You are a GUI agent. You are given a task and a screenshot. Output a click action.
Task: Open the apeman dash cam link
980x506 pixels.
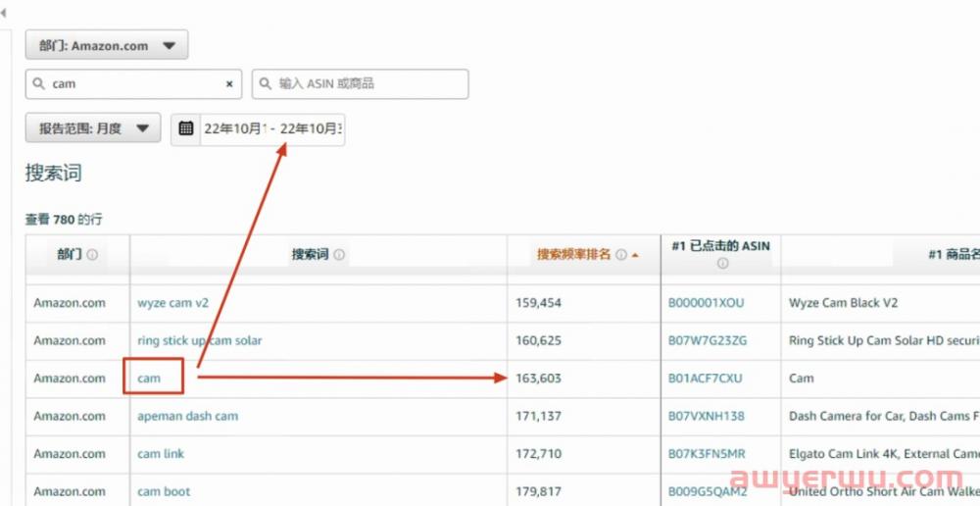[x=188, y=416]
